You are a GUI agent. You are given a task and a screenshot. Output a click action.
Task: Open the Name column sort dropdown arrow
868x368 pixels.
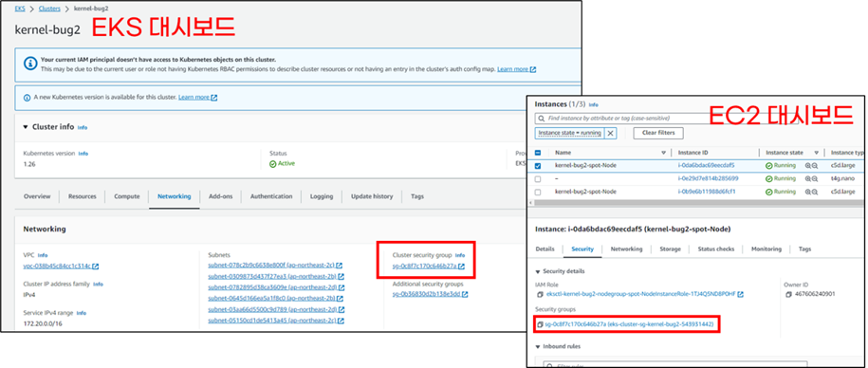664,153
